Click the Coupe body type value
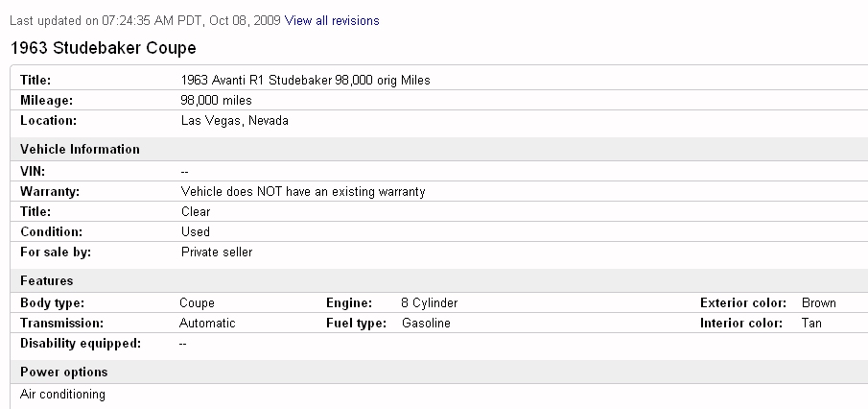Viewport: 868px width, 409px height. click(197, 303)
